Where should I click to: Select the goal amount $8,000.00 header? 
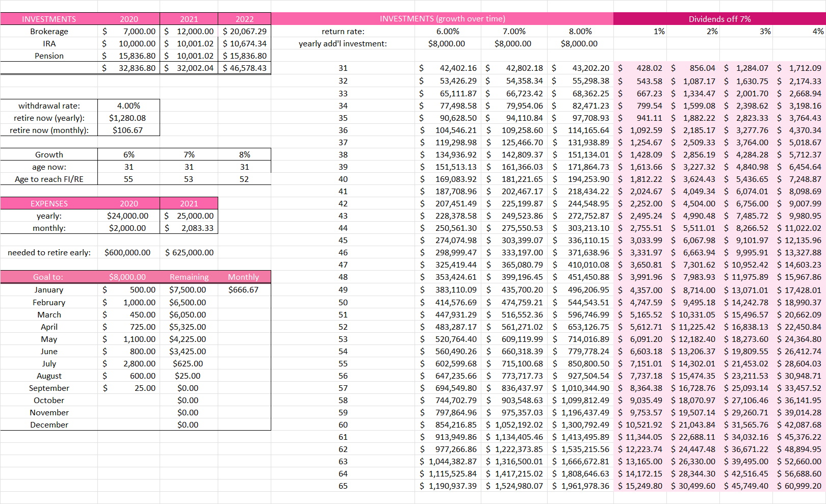[x=128, y=277]
